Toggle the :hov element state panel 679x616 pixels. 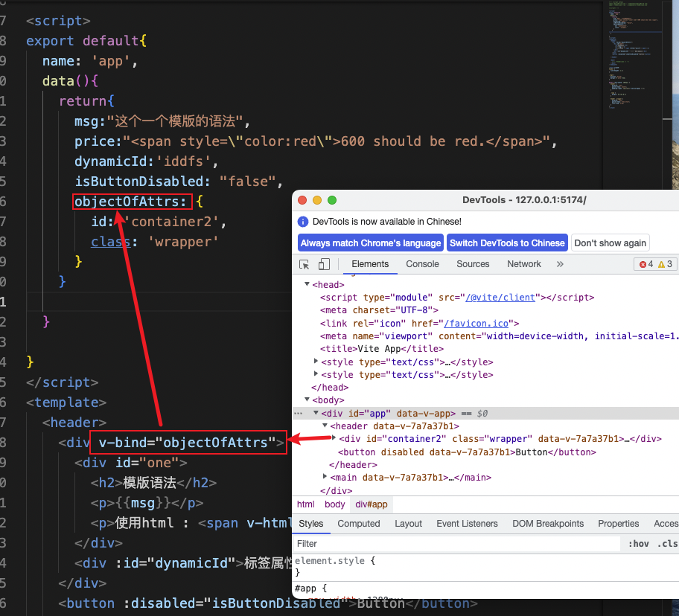639,544
